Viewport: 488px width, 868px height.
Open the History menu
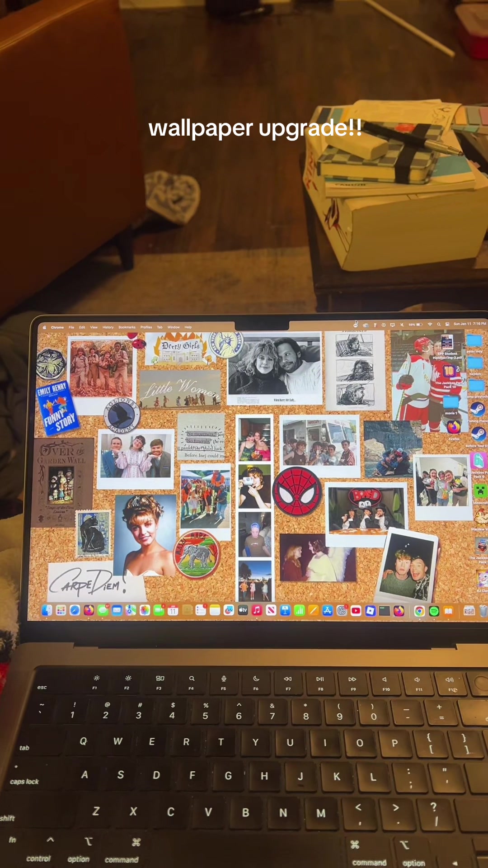click(108, 327)
